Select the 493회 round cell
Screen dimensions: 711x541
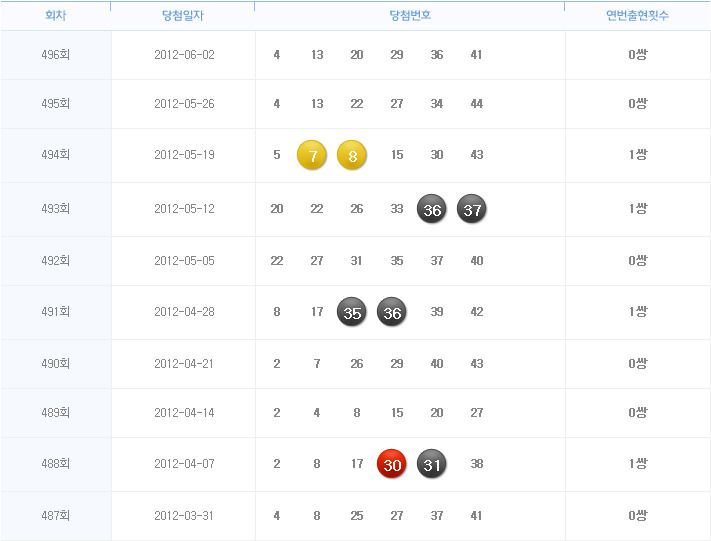[56, 209]
